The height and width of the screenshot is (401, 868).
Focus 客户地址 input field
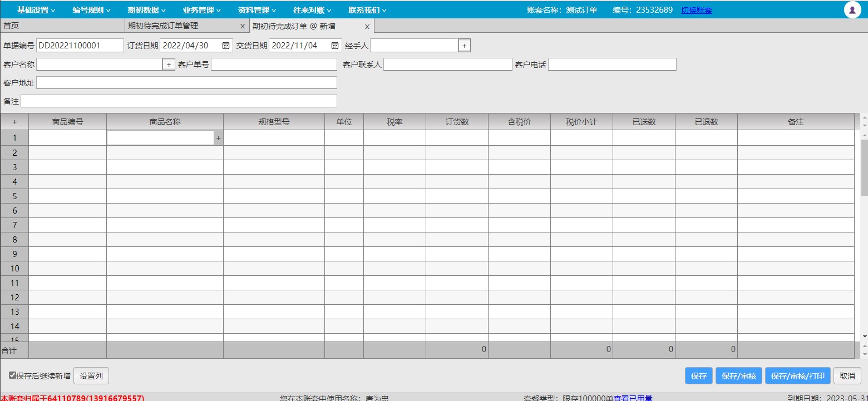coord(186,83)
